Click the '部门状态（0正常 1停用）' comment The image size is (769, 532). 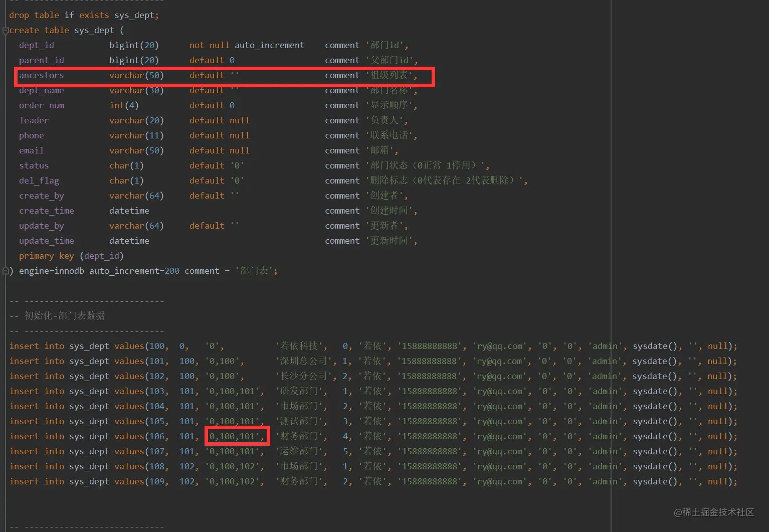click(425, 165)
